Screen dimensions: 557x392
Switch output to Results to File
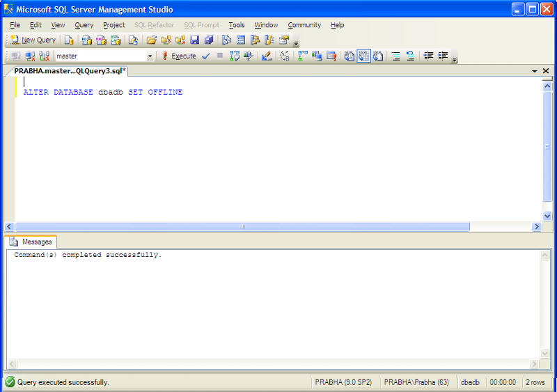[378, 56]
